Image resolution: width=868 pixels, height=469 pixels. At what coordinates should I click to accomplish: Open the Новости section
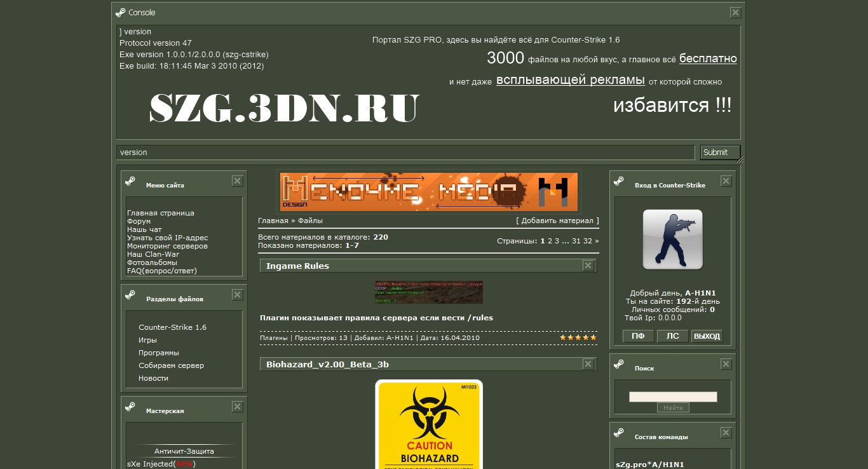click(153, 378)
